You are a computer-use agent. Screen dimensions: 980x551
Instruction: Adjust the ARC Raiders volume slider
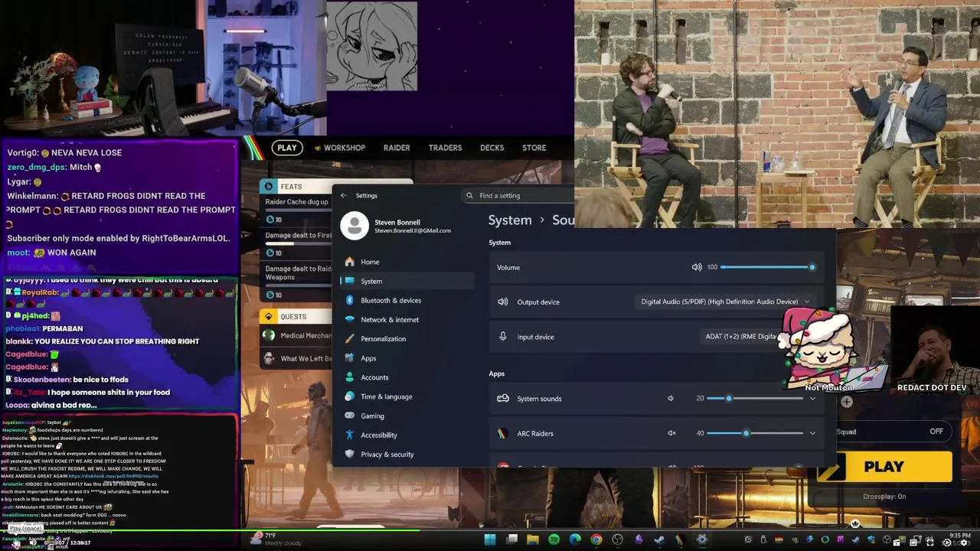coord(755,433)
